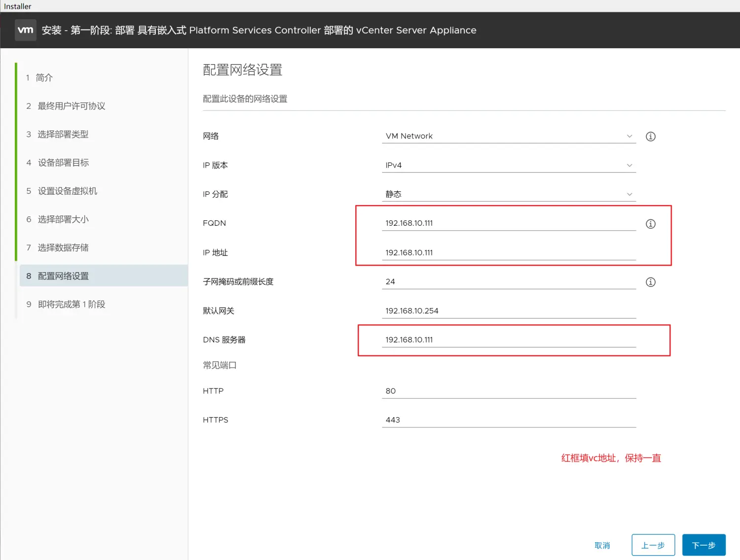
Task: Click the 配置网络设置 page heading
Action: click(x=242, y=70)
